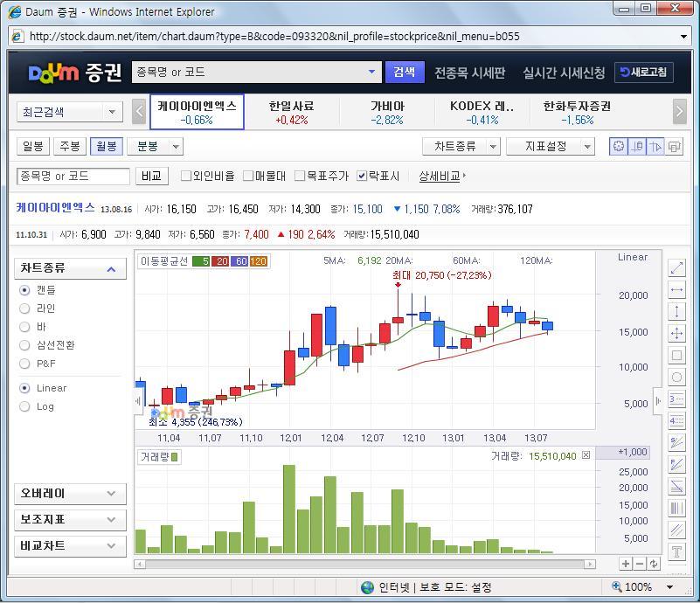The height and width of the screenshot is (603, 700).
Task: Expand the 오버레이 panel
Action: click(70, 494)
